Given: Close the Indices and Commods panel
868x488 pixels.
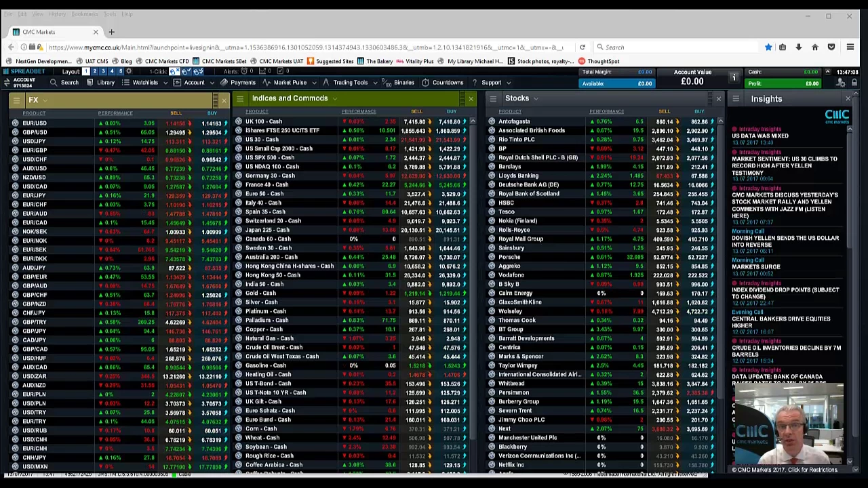Looking at the screenshot, I should pos(471,100).
